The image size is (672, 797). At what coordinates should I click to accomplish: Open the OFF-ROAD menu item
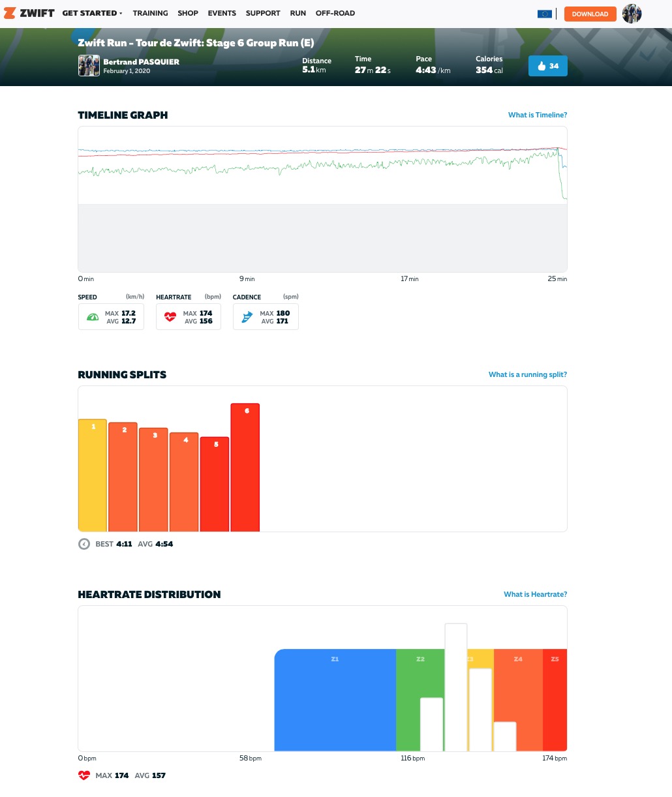(x=335, y=13)
